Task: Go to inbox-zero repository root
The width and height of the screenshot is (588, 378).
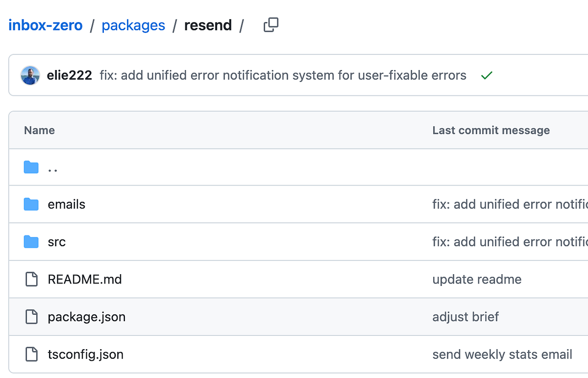Action: click(46, 25)
